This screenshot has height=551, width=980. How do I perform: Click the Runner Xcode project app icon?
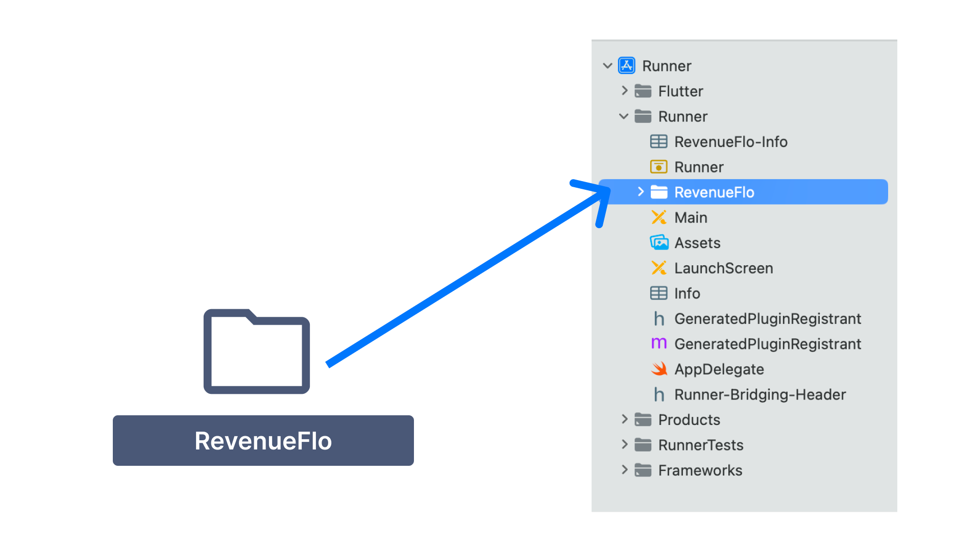(x=626, y=65)
